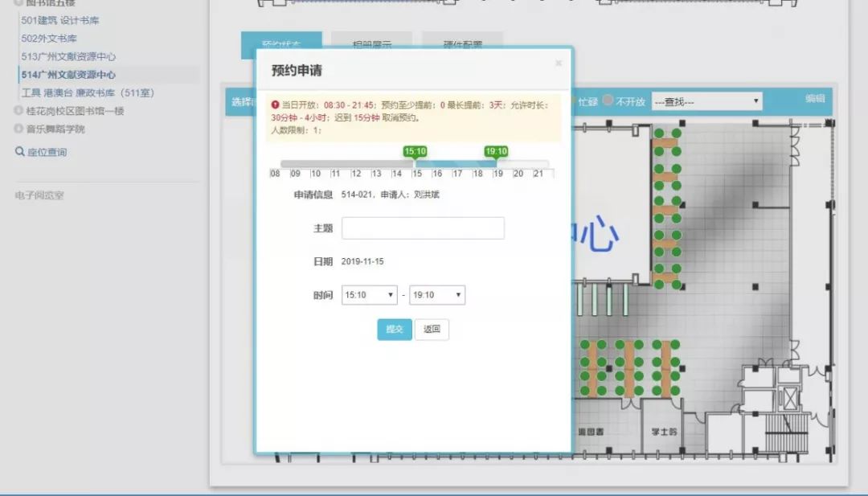Image resolution: width=868 pixels, height=496 pixels.
Task: Click the 返回 button to go back
Action: pyautogui.click(x=432, y=330)
